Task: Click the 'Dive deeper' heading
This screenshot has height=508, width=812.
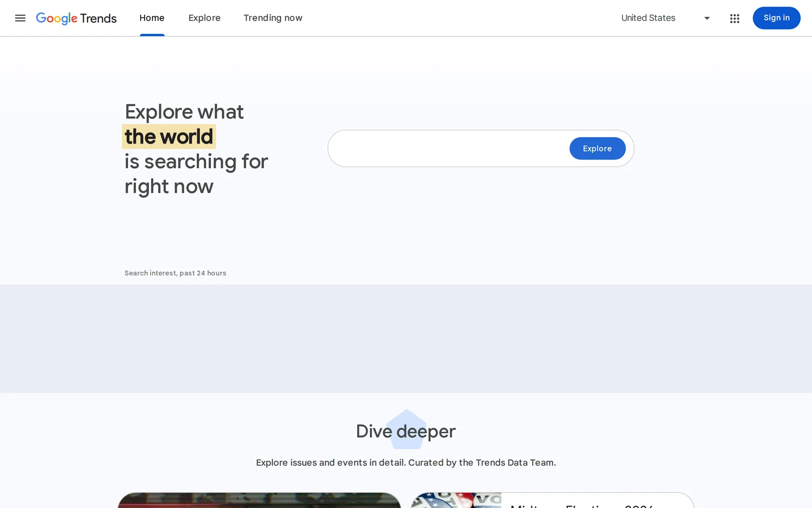Action: pyautogui.click(x=405, y=431)
